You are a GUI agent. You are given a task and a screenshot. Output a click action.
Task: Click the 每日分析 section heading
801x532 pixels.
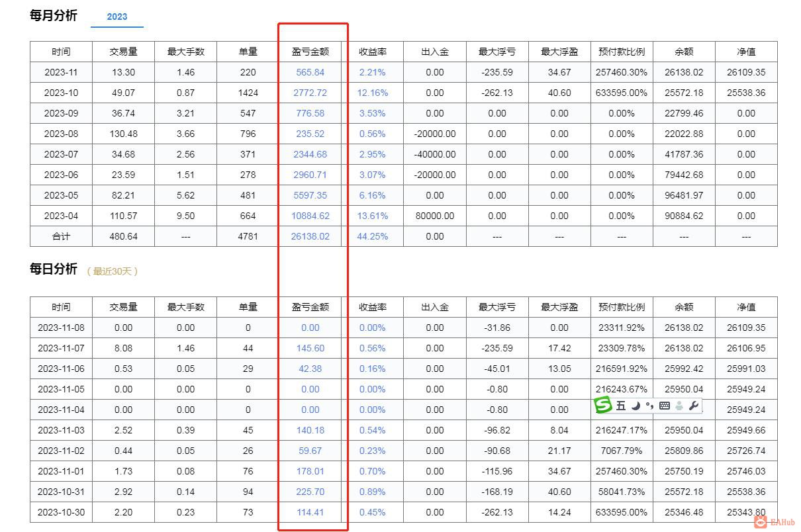[54, 269]
